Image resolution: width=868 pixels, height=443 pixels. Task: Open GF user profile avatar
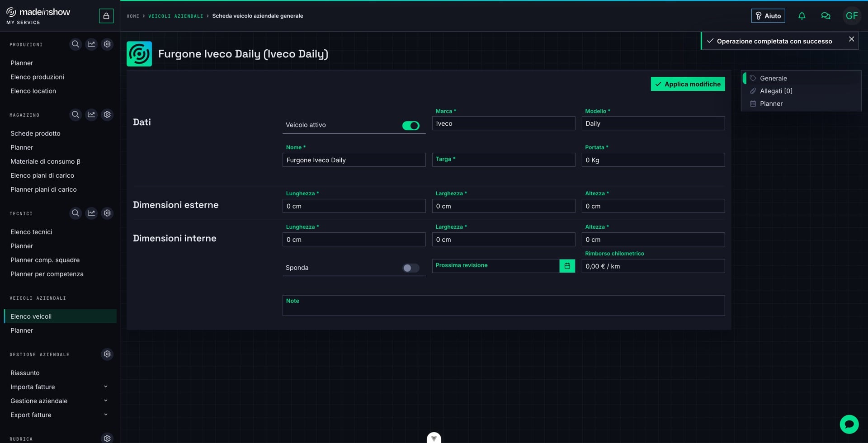[x=852, y=16]
